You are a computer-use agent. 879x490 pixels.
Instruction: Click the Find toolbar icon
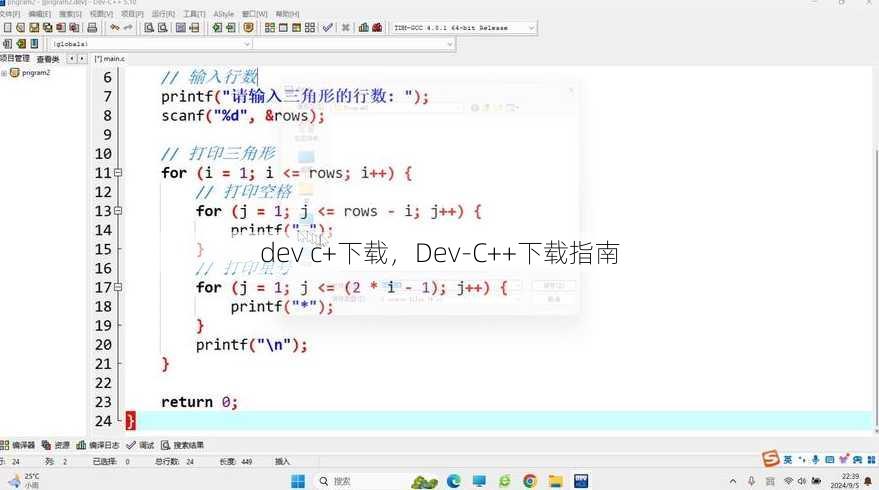pos(149,27)
